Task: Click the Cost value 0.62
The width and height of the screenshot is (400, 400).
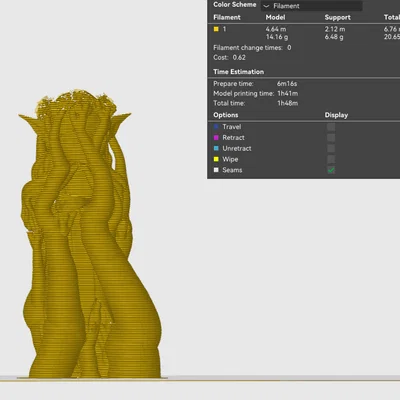Action: [239, 57]
